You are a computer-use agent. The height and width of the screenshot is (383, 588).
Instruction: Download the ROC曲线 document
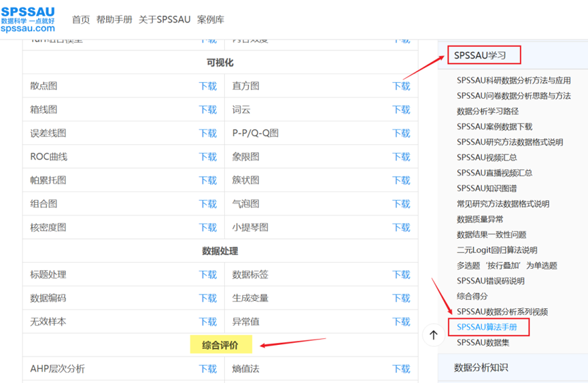point(208,156)
